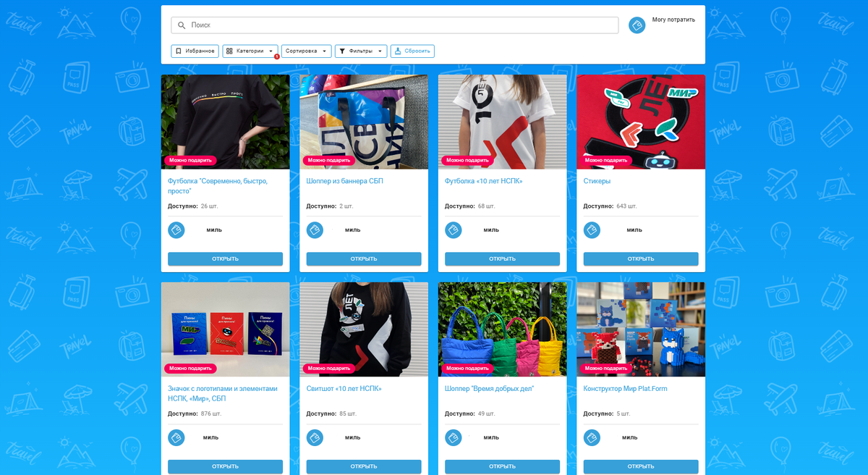Click the black t-shirt product image
Screen dimensions: 868x475
point(225,122)
